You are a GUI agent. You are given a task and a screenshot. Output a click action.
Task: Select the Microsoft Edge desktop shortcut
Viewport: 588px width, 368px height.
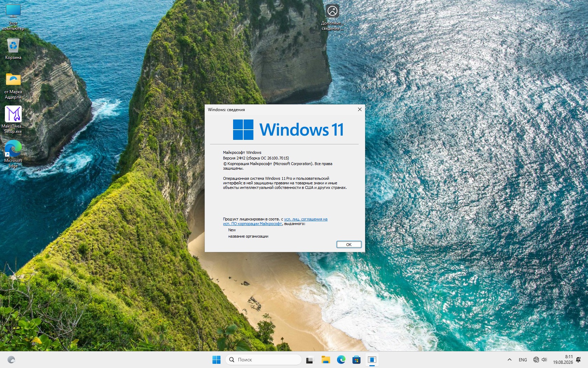13,154
